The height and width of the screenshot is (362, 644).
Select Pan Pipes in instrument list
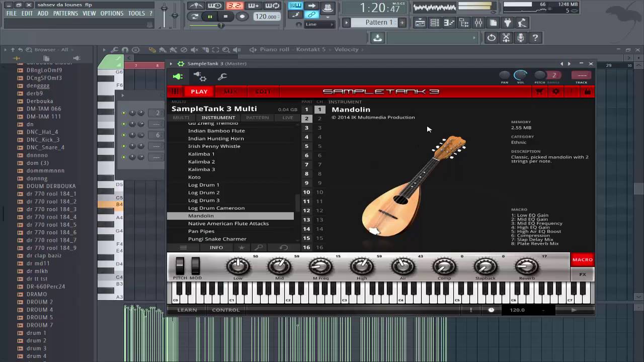201,231
